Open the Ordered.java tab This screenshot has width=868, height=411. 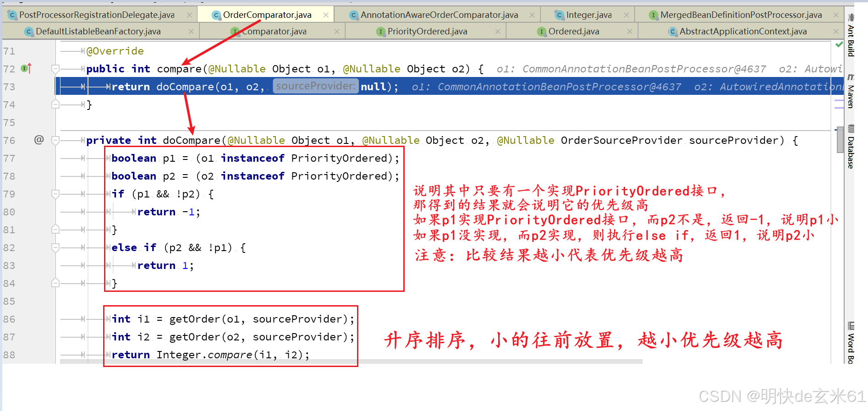[x=574, y=31]
